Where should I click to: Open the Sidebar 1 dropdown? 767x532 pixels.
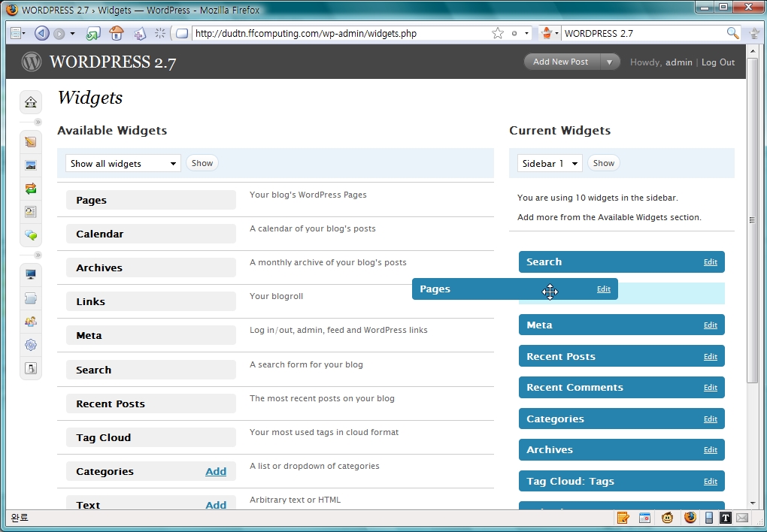[x=550, y=163]
